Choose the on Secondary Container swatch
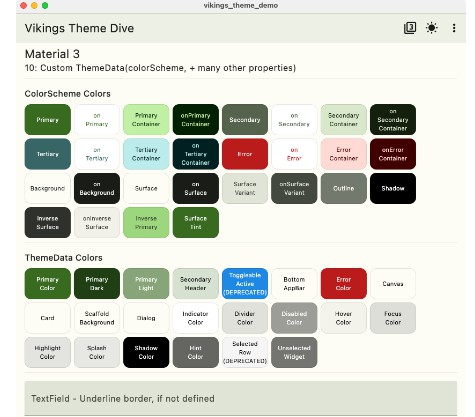 [393, 120]
